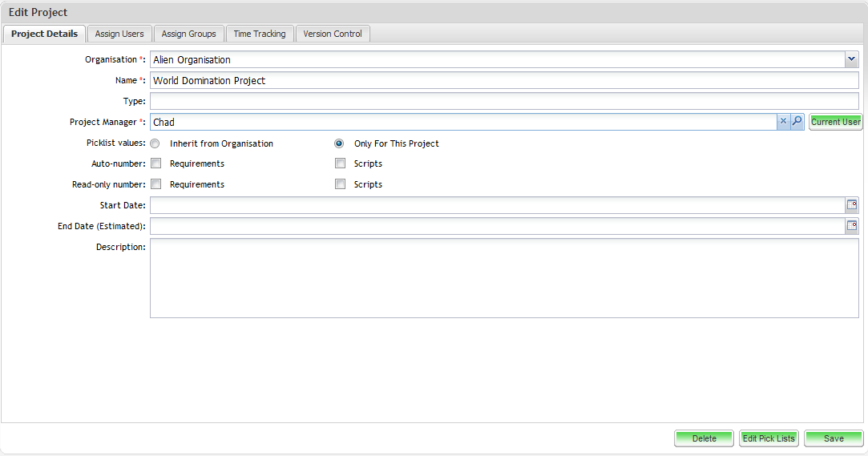This screenshot has height=456, width=868.
Task: Click the Project Manager search magnifier icon
Action: click(x=797, y=122)
